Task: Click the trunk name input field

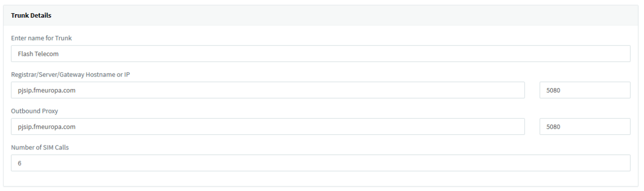Action: pos(320,54)
